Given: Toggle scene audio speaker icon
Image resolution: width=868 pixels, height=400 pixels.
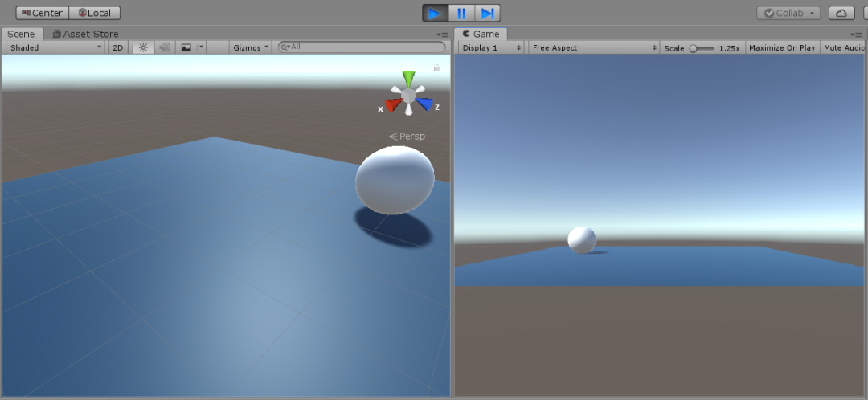Looking at the screenshot, I should pos(165,47).
